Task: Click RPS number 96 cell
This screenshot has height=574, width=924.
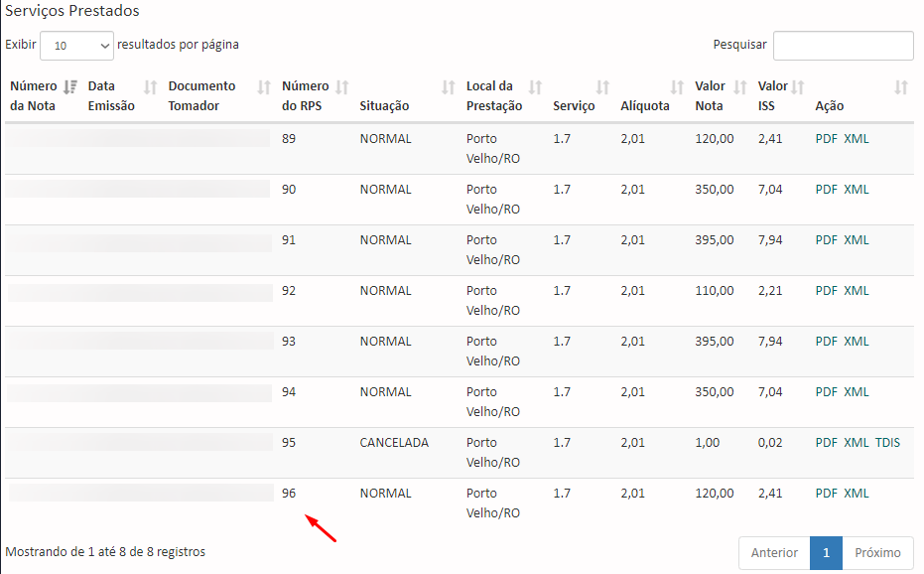Action: pyautogui.click(x=289, y=494)
